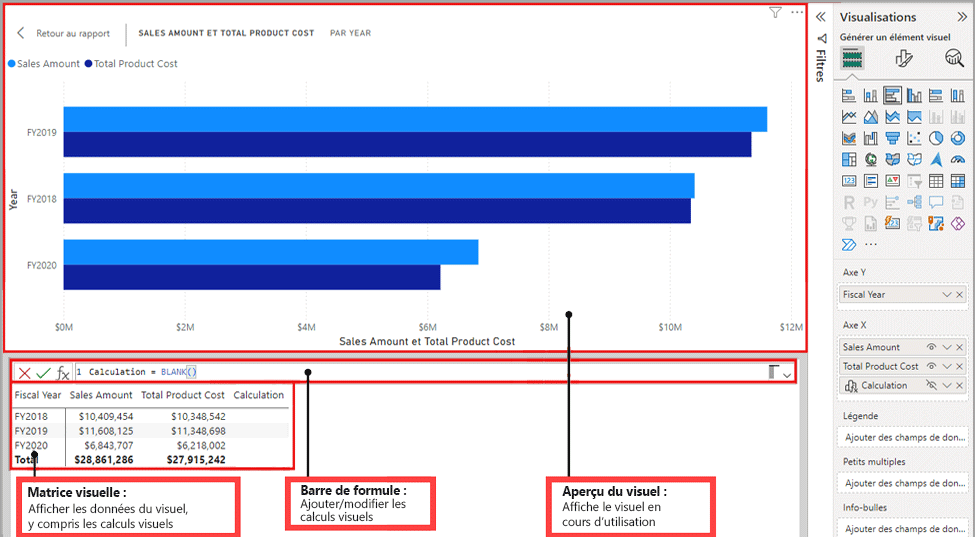
Task: Switch to the analytics magnifier tab
Action: pos(954,58)
